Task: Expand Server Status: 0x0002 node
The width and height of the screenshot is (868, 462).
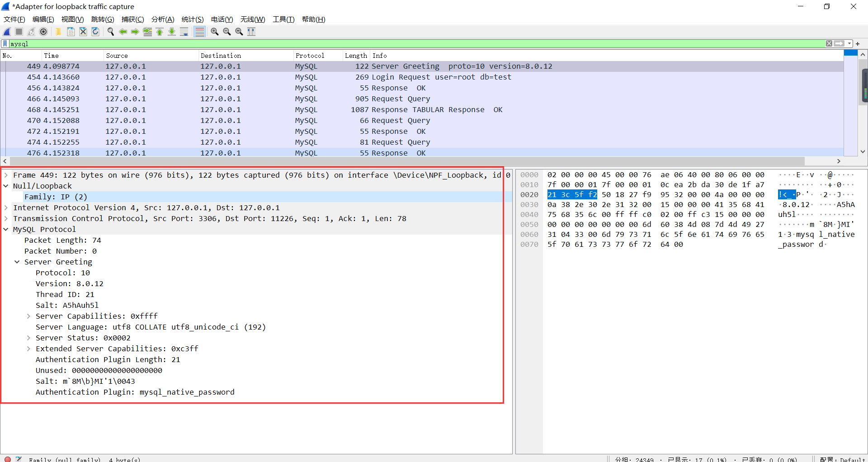Action: [x=28, y=338]
